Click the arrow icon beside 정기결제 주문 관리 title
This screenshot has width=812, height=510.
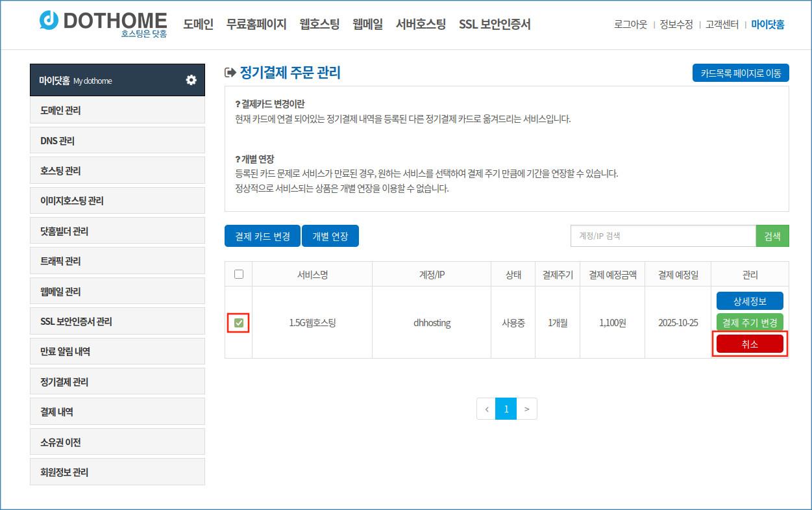click(x=230, y=73)
